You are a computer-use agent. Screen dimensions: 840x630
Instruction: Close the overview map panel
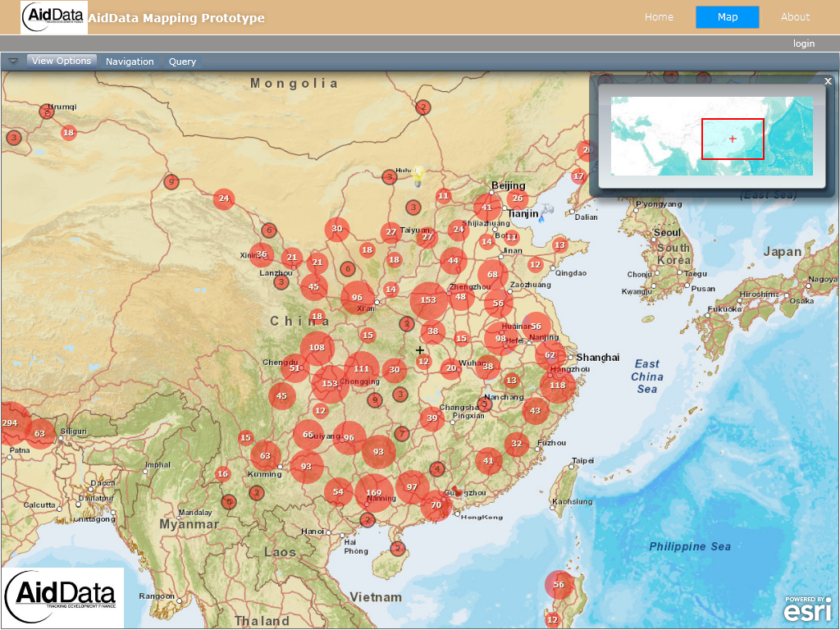(x=828, y=81)
